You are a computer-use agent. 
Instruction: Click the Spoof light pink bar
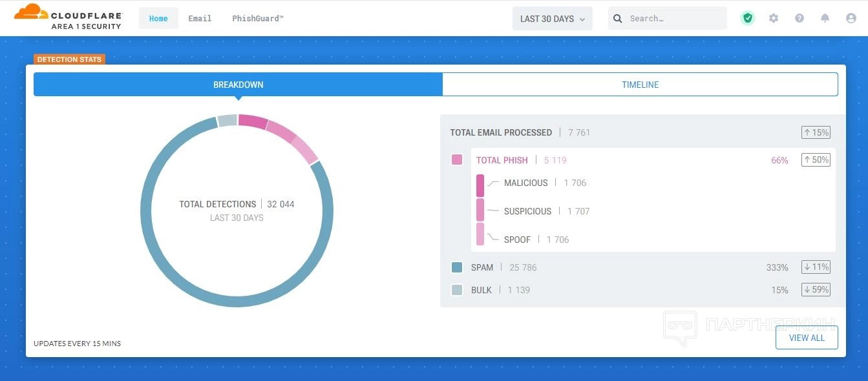pyautogui.click(x=480, y=234)
